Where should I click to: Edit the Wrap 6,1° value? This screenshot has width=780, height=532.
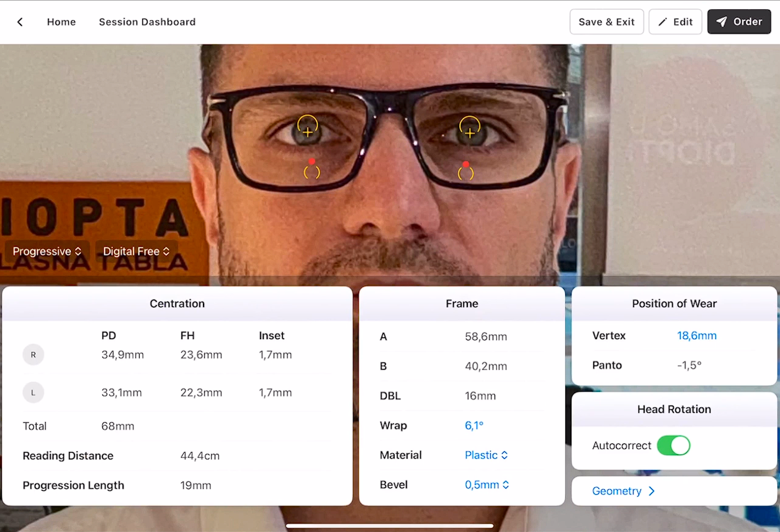(x=474, y=426)
